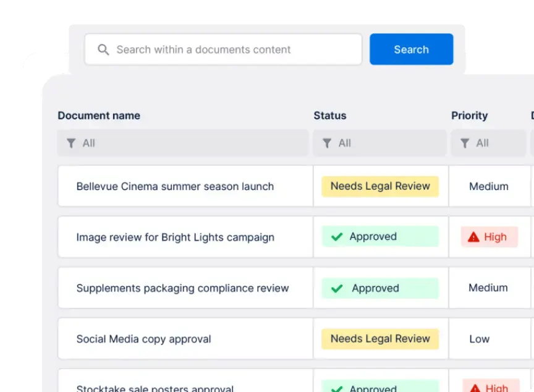The image size is (534, 392).
Task: Sort by the Status column header
Action: [329, 116]
